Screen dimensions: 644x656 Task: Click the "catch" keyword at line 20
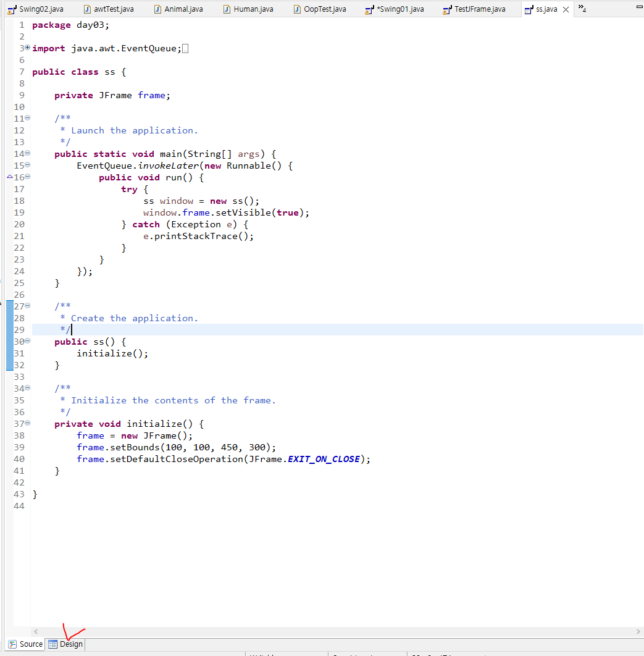(x=146, y=224)
